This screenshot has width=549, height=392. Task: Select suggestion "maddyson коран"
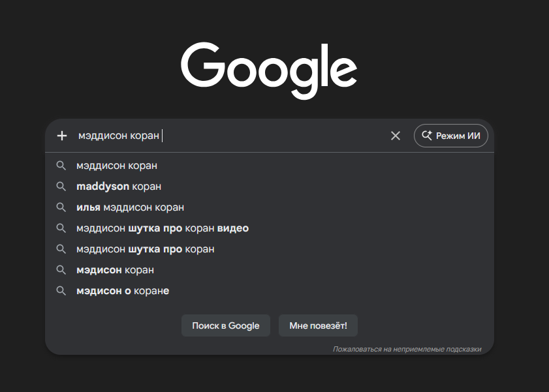click(269, 187)
